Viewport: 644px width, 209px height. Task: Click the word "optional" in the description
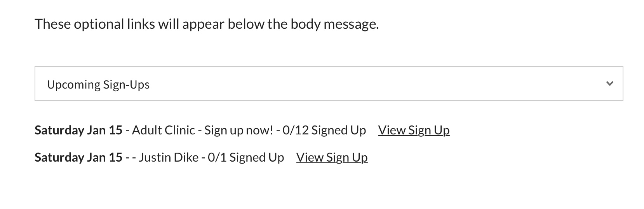click(99, 24)
